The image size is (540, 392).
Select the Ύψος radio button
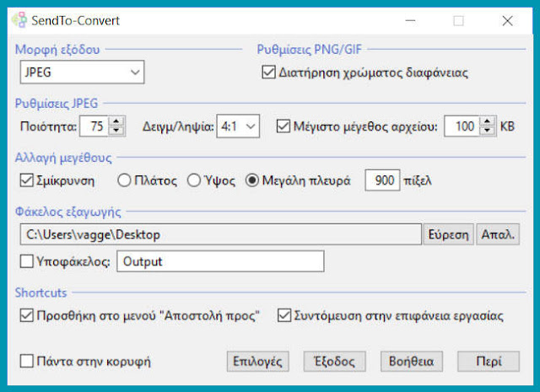194,180
